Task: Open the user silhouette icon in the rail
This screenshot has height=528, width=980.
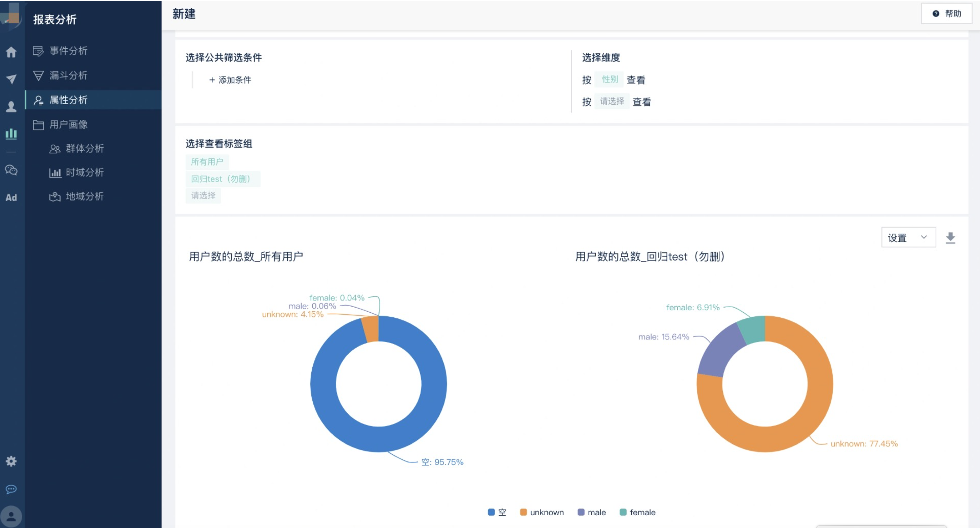Action: 11,106
